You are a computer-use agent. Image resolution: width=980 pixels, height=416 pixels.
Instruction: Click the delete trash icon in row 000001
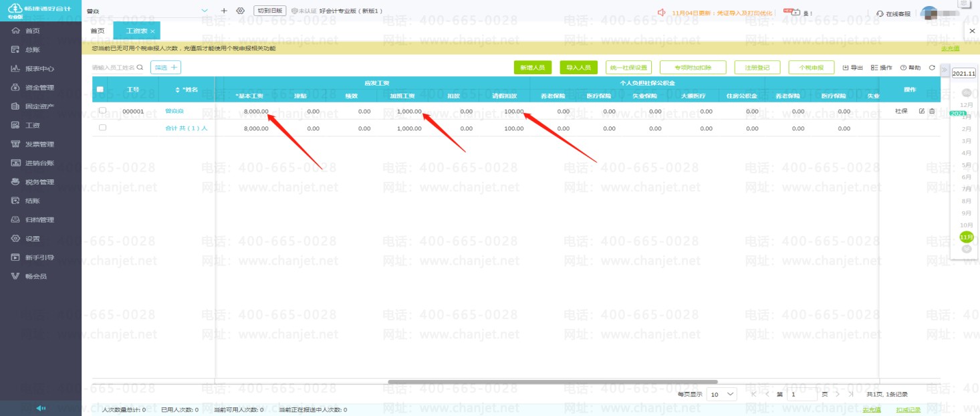[931, 111]
